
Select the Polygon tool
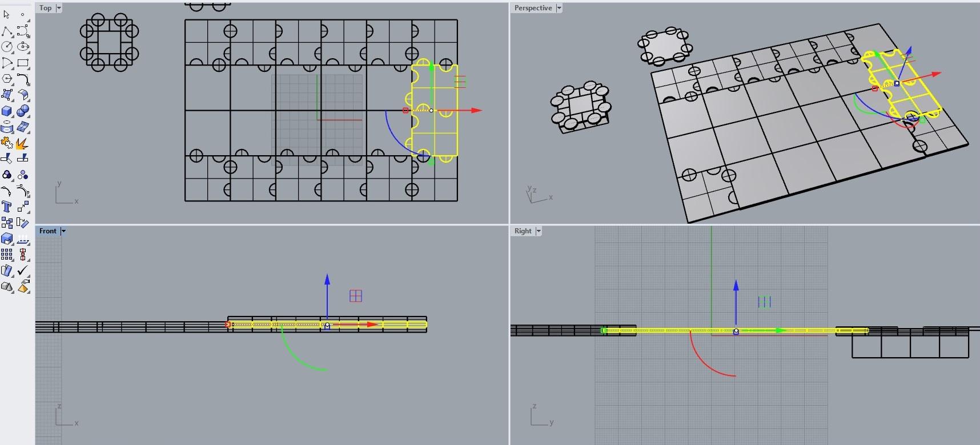point(7,79)
